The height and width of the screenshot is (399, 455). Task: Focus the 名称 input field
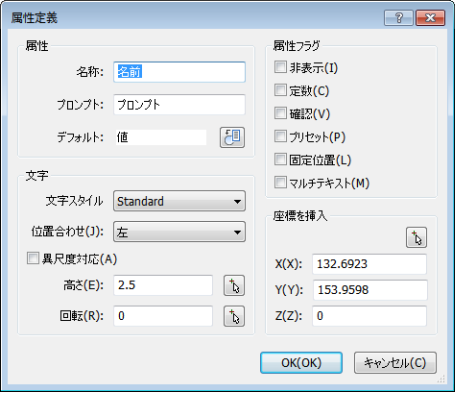[179, 72]
